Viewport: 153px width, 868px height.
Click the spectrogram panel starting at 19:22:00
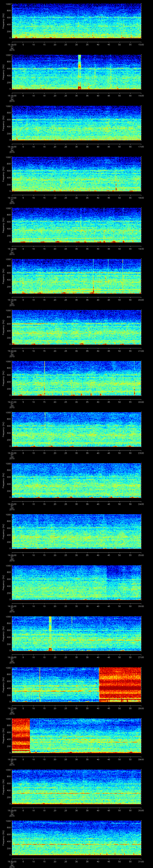(76, 429)
